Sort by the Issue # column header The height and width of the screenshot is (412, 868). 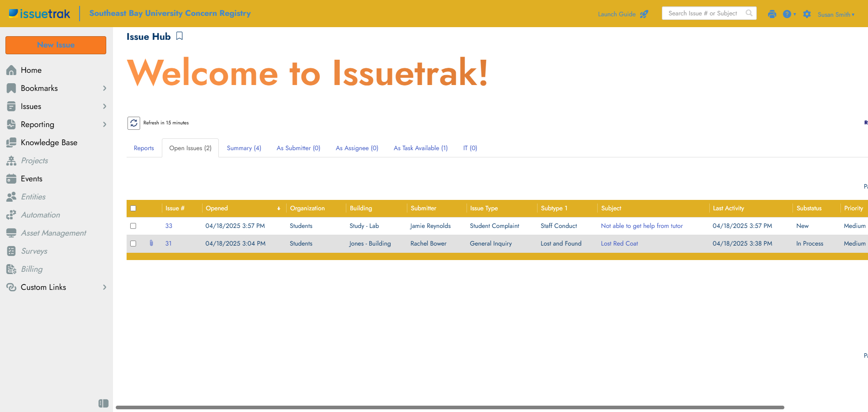click(175, 208)
